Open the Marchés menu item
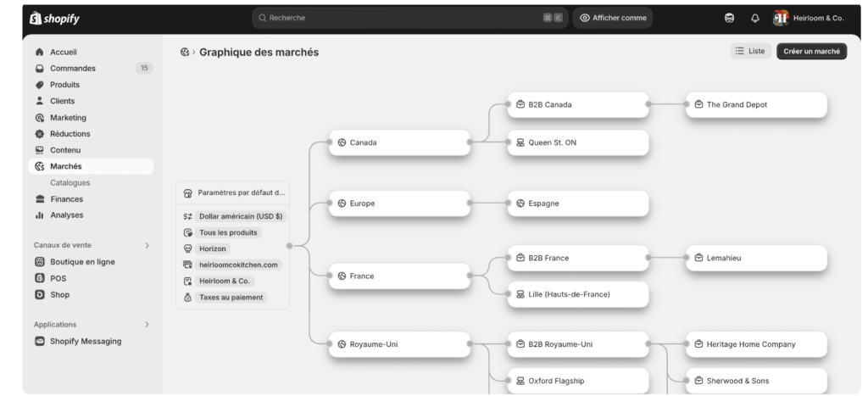Viewport: 868px width, 396px height. tap(91, 166)
